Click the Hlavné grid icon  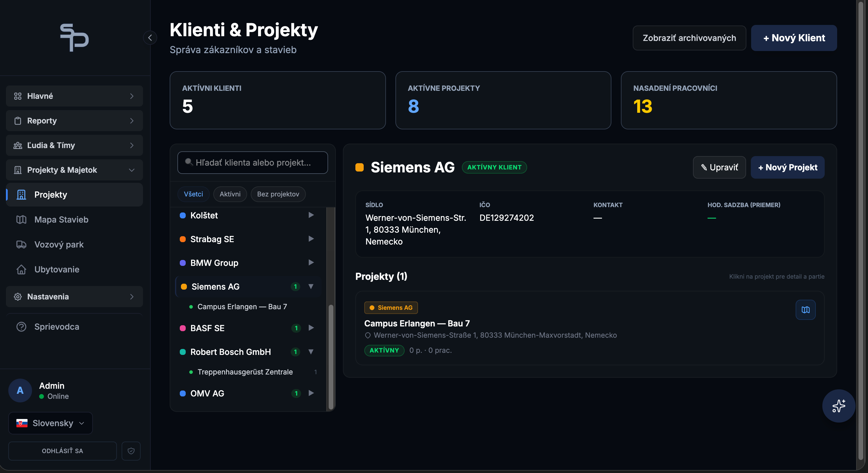(x=18, y=96)
